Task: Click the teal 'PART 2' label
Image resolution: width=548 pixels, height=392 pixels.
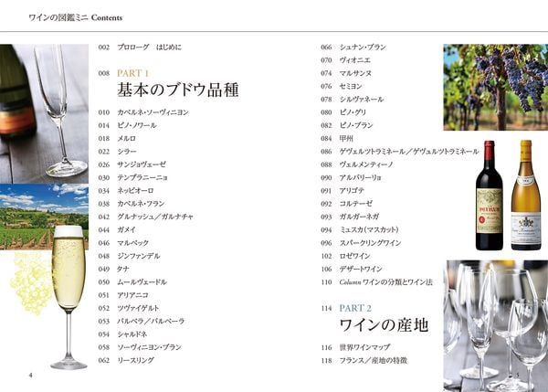Action: pyautogui.click(x=355, y=308)
